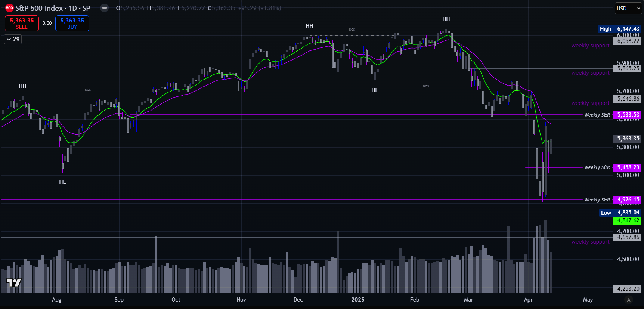Click the May label on time axis
Screen dimensions: 644x309
coord(588,300)
